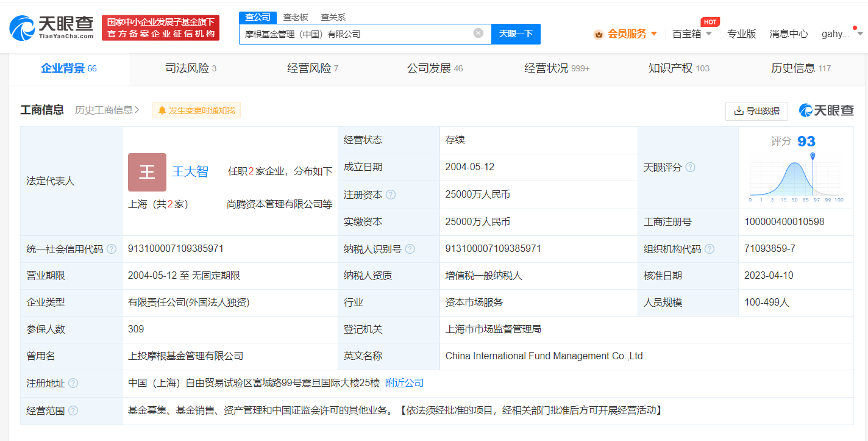Viewport: 868px width, 441px height.
Task: Open the 历史信息 tab
Action: click(800, 68)
